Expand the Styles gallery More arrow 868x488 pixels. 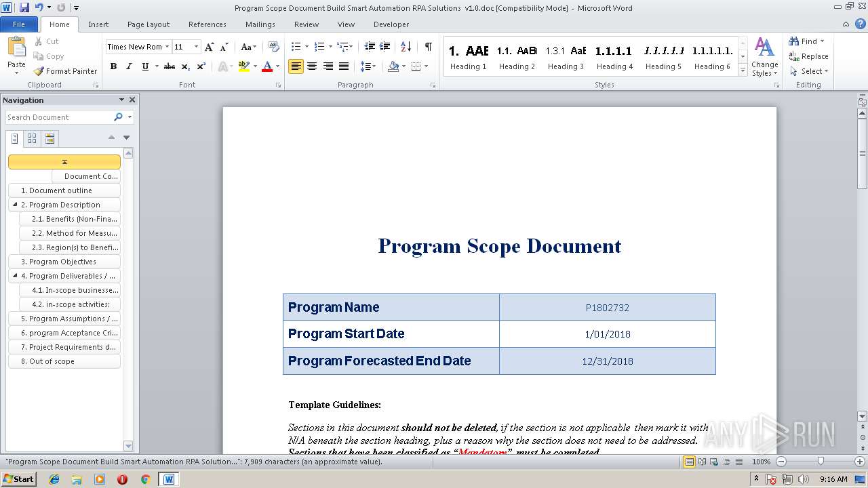click(x=743, y=70)
